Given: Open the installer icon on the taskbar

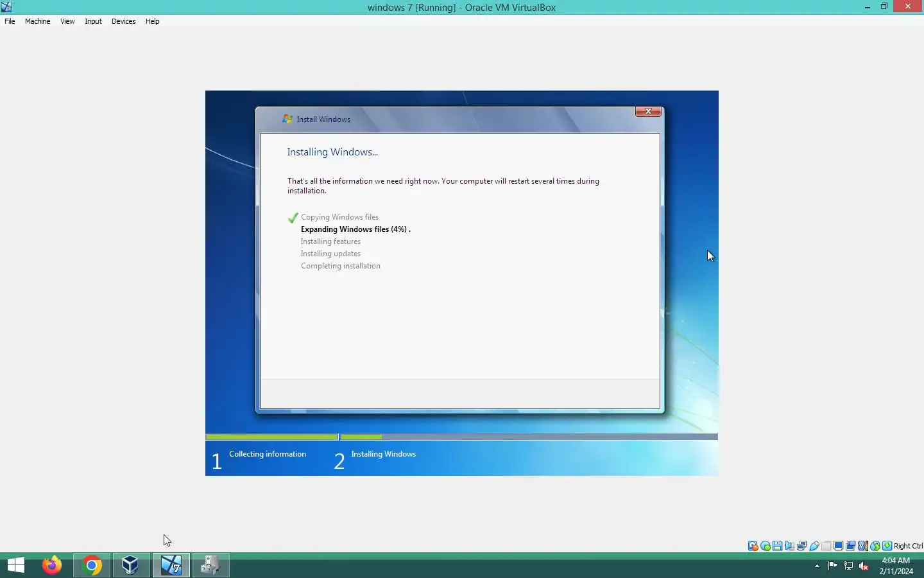Looking at the screenshot, I should click(210, 565).
